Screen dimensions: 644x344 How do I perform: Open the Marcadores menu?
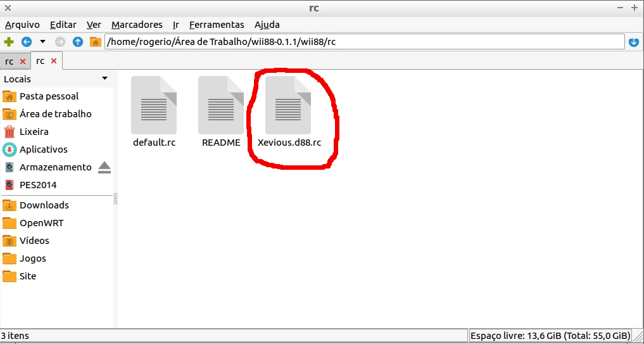coord(137,25)
